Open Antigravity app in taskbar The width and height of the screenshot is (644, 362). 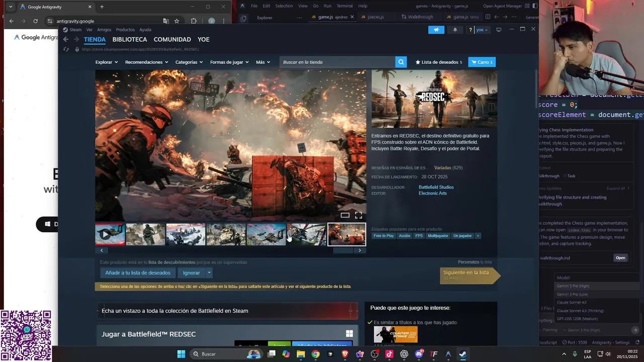448,354
